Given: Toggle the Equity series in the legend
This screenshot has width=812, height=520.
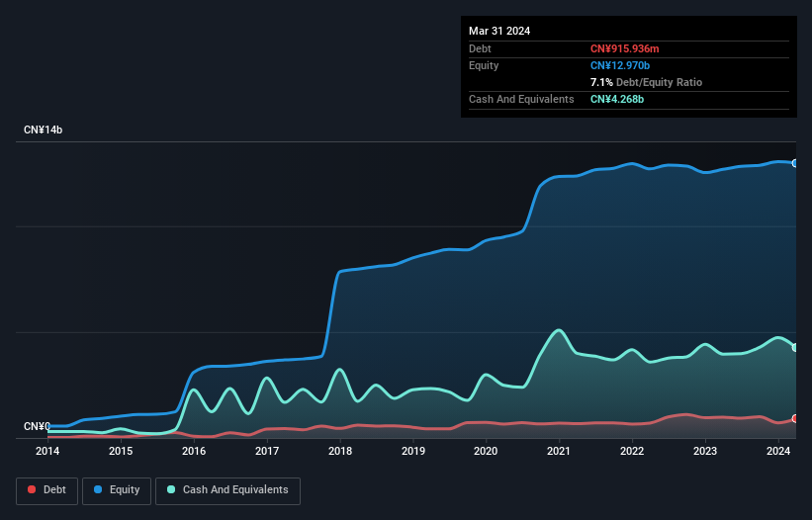Looking at the screenshot, I should [116, 490].
